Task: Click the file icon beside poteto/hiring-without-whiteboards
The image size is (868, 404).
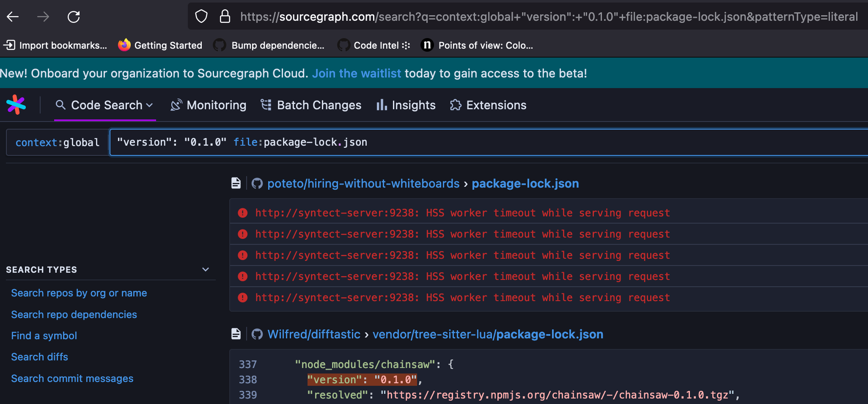Action: 236,183
